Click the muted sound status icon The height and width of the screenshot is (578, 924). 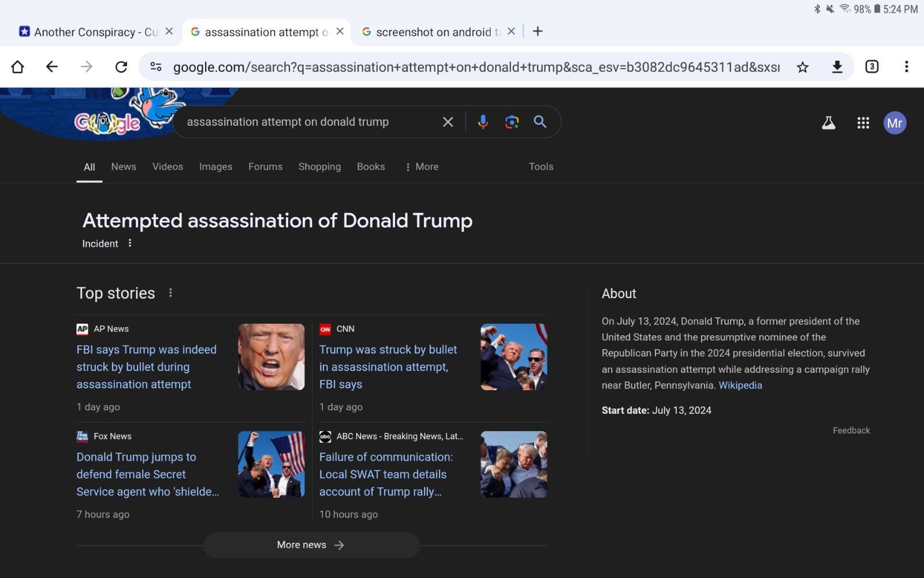click(x=830, y=9)
